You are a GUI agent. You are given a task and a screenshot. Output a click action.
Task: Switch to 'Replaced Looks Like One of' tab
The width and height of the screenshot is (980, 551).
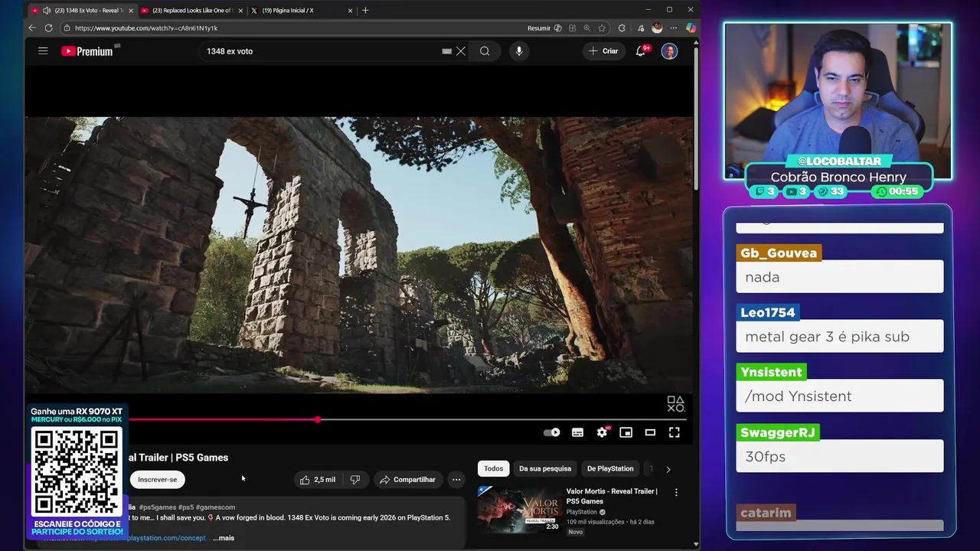pyautogui.click(x=192, y=11)
